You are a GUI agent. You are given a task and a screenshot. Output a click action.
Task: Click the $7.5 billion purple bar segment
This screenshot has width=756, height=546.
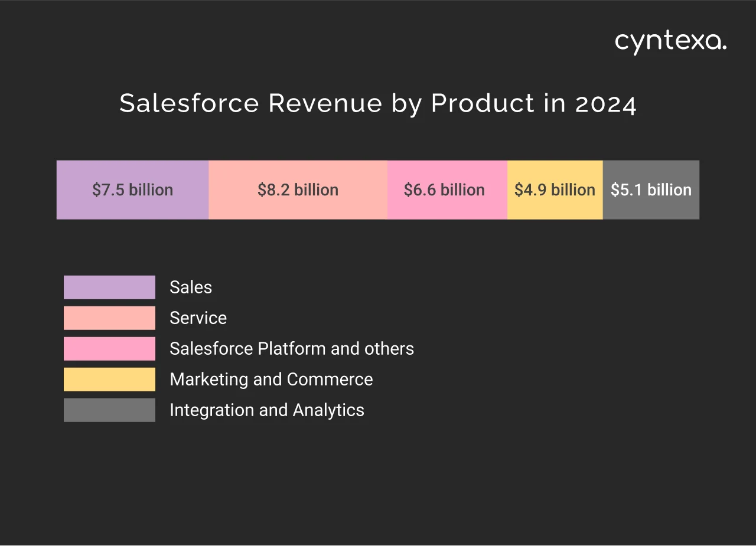(x=132, y=189)
